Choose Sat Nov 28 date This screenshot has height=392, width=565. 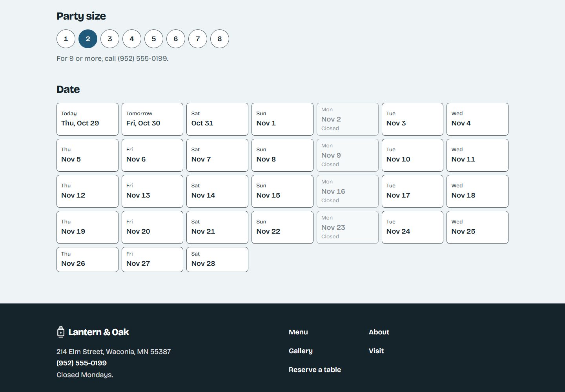pos(217,260)
